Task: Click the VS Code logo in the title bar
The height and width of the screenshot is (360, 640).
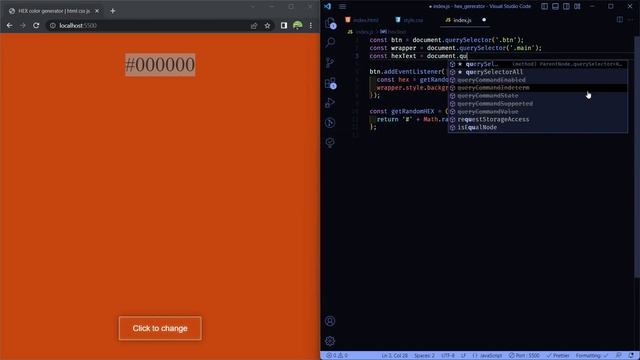Action: click(x=328, y=7)
